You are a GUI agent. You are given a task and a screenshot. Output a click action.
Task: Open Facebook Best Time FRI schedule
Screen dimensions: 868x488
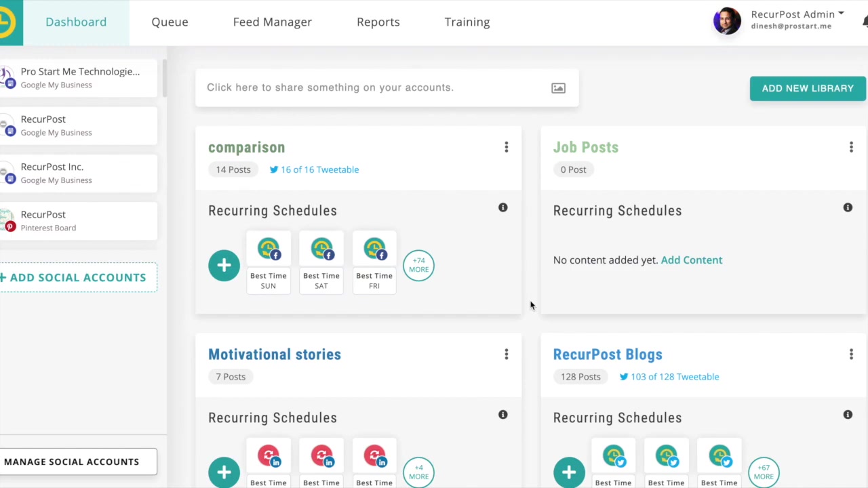(374, 263)
